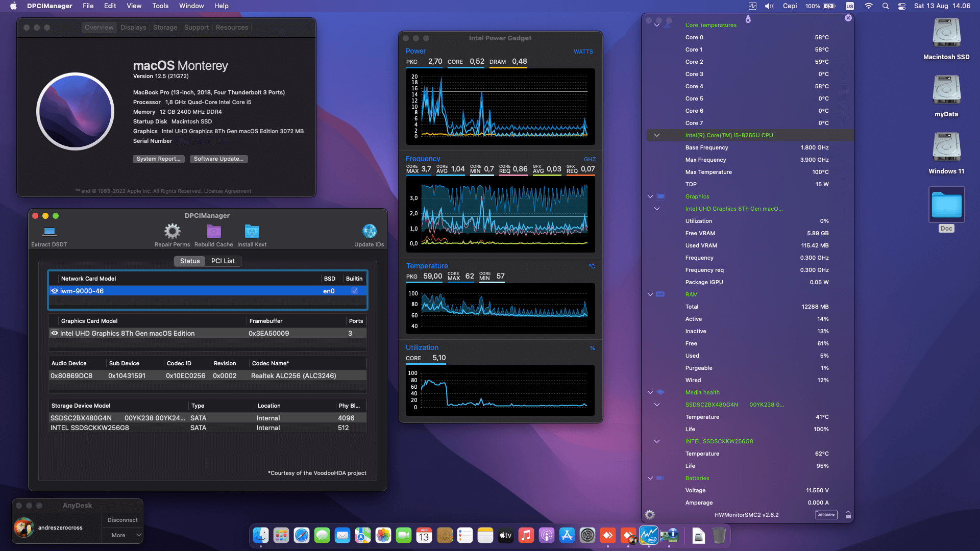Click the network card icon in the Dock
Screen dimensions: 980x551
670,536
